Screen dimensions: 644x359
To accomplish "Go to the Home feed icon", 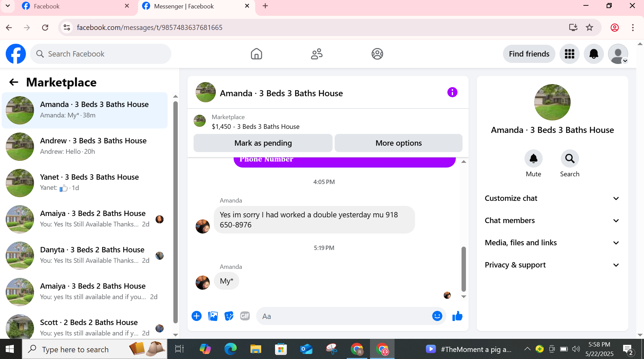I will tap(256, 54).
